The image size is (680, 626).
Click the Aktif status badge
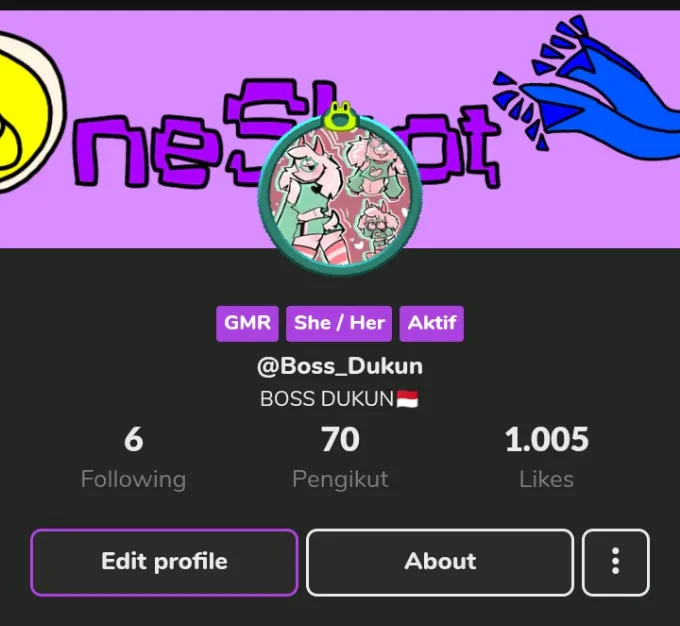click(432, 324)
